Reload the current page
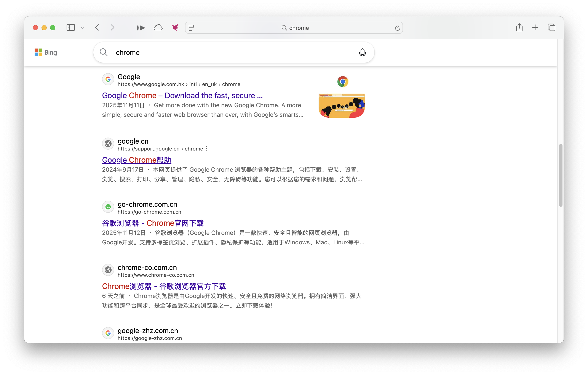 (x=397, y=28)
